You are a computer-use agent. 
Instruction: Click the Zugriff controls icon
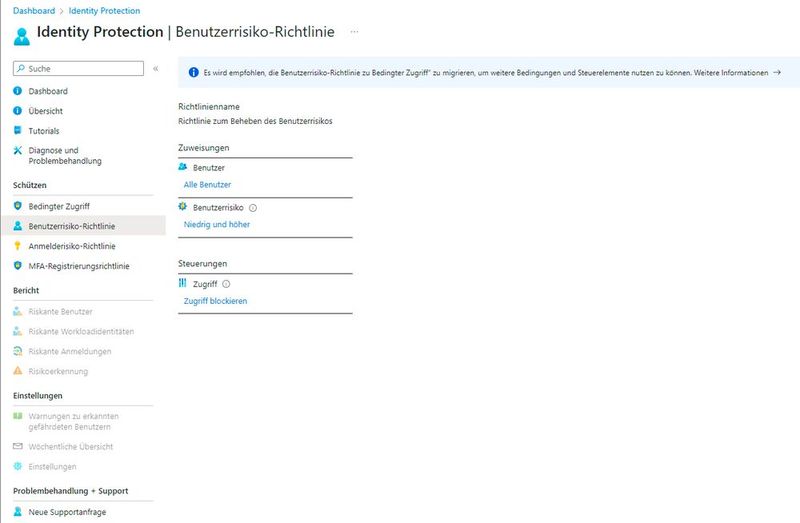click(183, 283)
